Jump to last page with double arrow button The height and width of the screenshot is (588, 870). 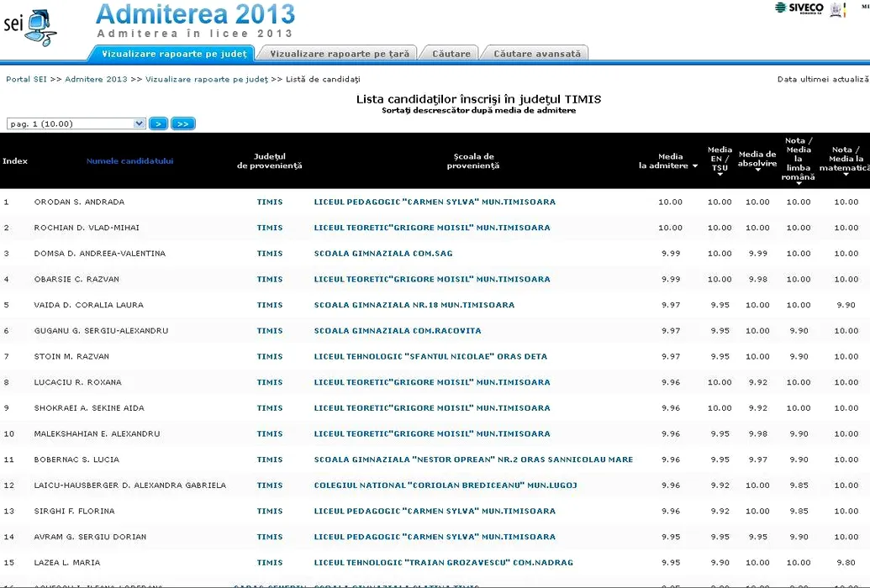[183, 123]
